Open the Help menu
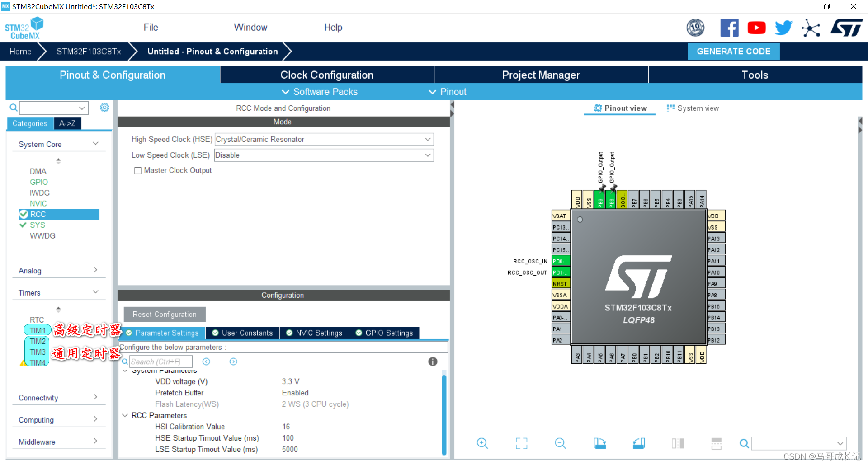 [333, 28]
